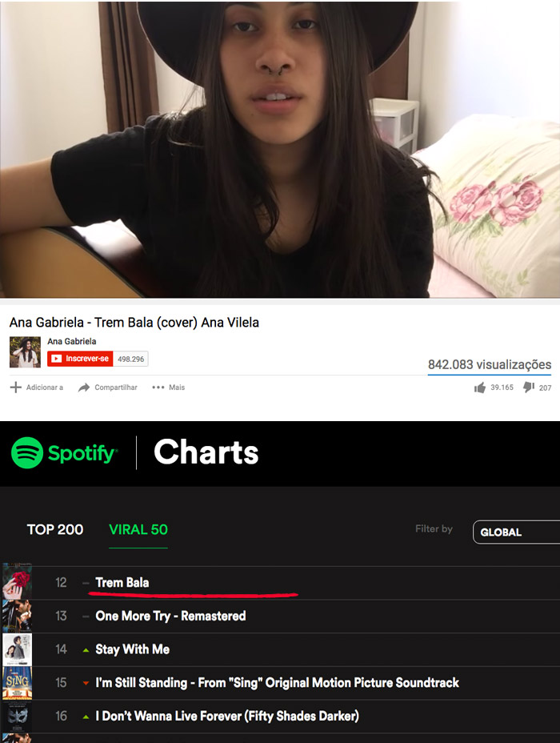
Task: Open the Trem Bala track row
Action: coord(280,583)
